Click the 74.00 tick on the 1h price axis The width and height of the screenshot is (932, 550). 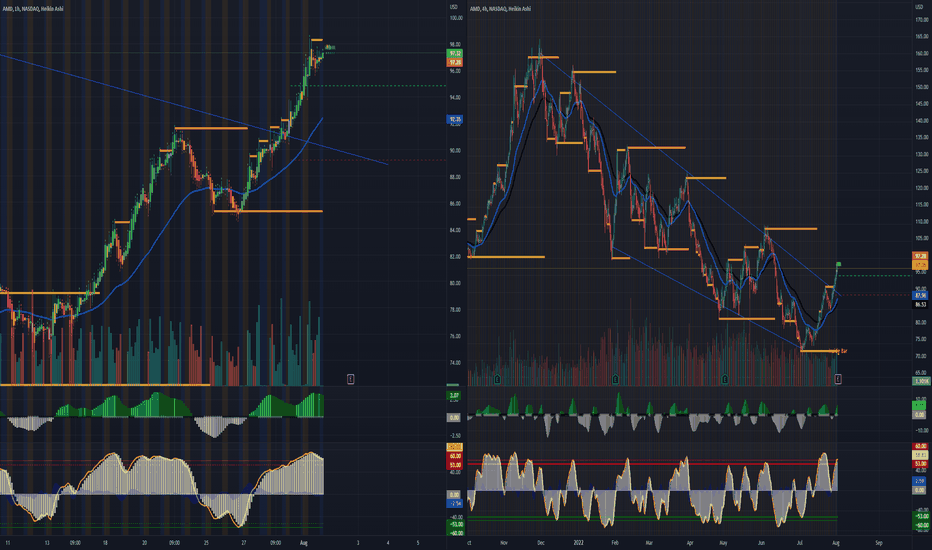pos(455,363)
